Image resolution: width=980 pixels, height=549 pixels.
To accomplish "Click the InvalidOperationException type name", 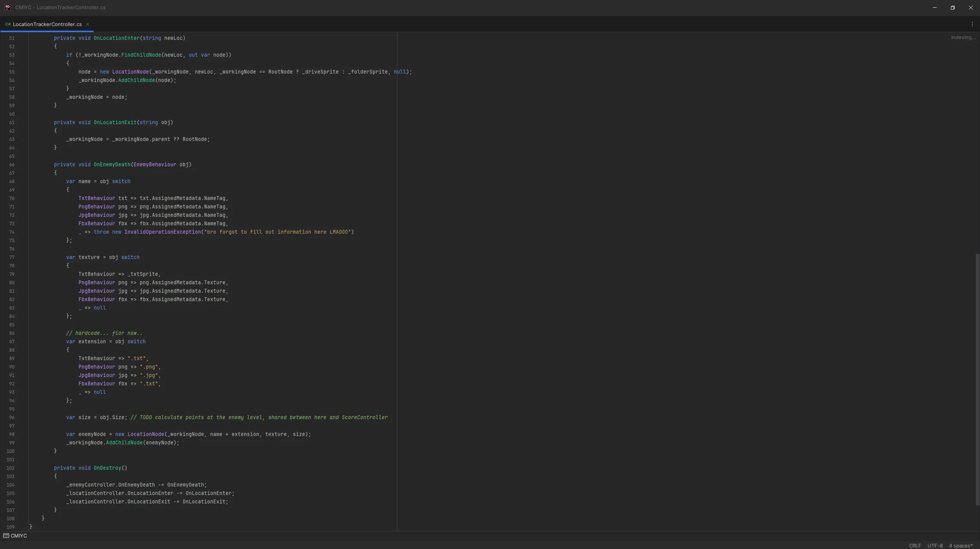I will coord(162,232).
